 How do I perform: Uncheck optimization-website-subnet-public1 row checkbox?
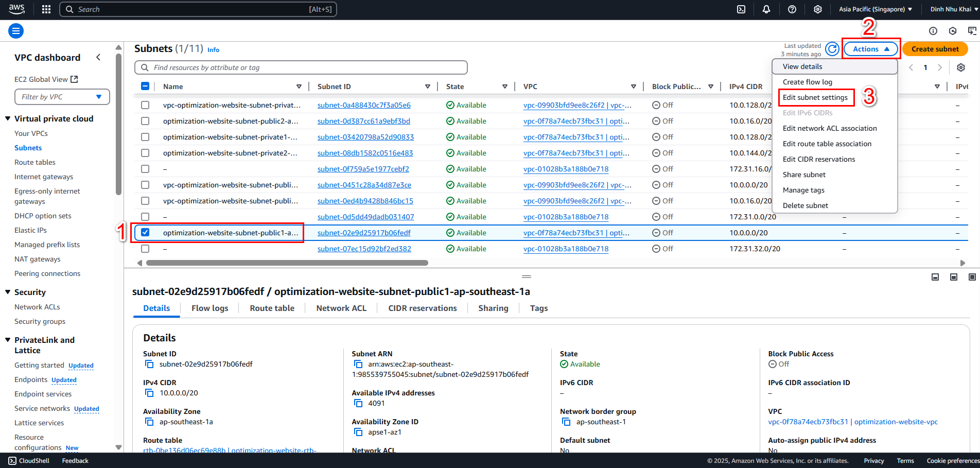145,232
